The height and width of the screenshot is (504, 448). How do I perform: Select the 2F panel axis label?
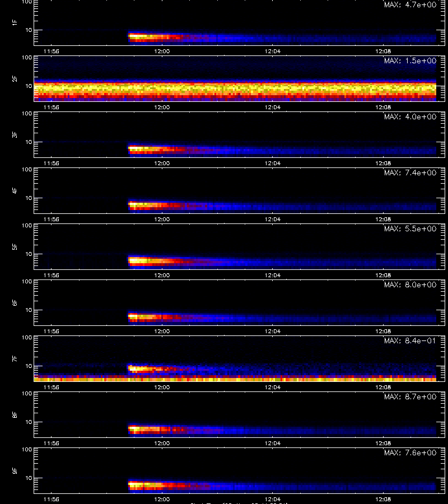(x=15, y=78)
